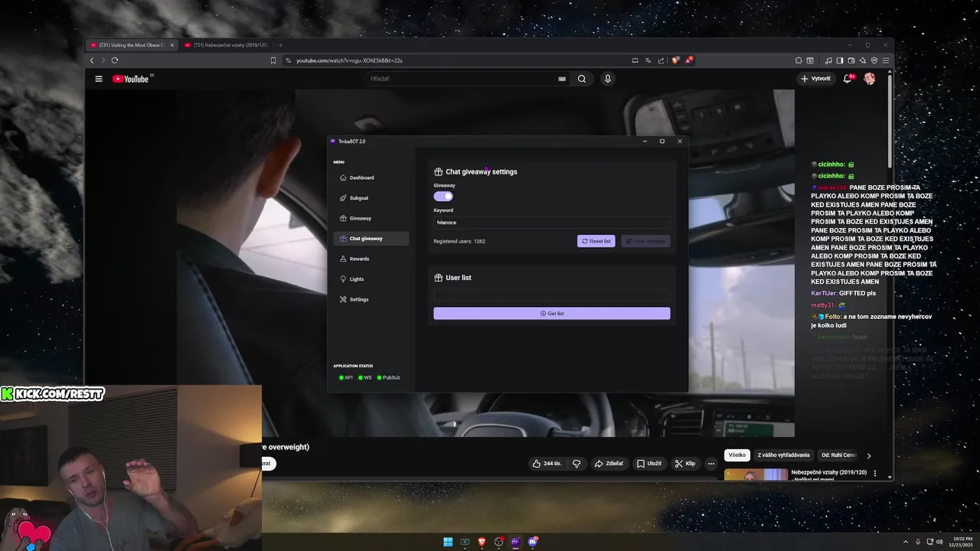Click the PubSub status indicator
This screenshot has width=980, height=551.
(389, 377)
